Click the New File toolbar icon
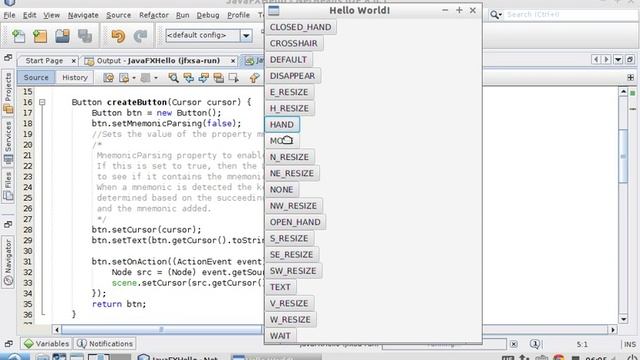Screen dimensions: 640x360 point(18,36)
